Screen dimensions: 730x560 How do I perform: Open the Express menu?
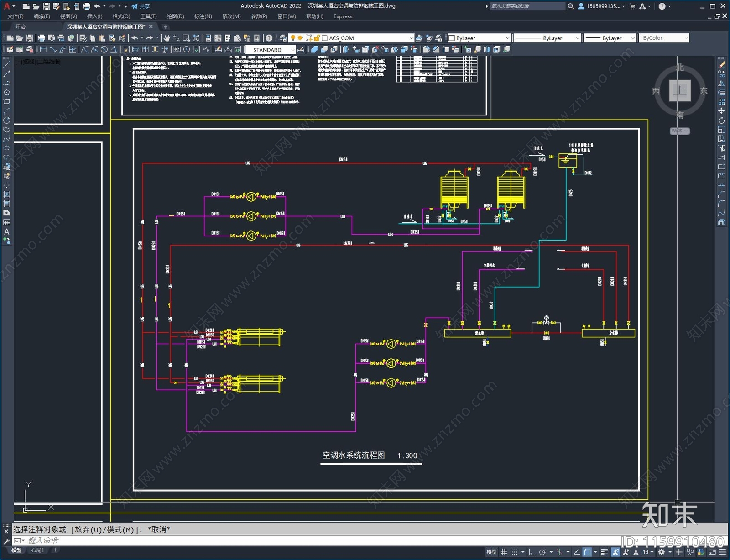pos(343,16)
